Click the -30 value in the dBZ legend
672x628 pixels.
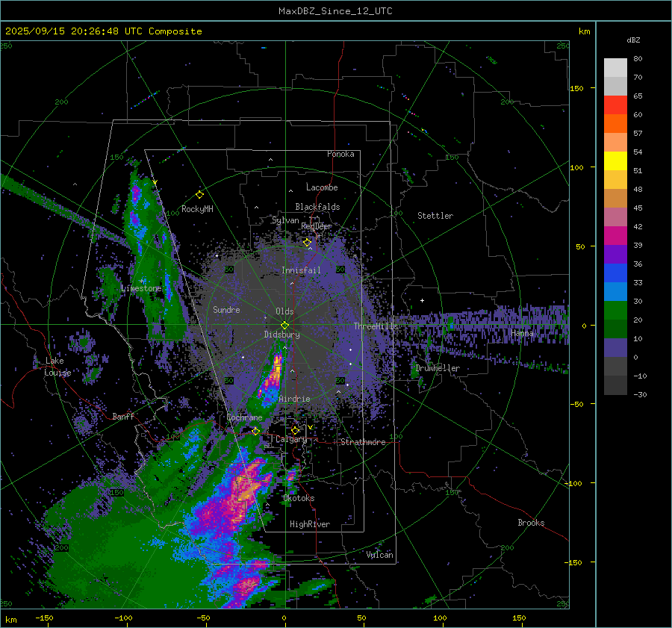640,395
